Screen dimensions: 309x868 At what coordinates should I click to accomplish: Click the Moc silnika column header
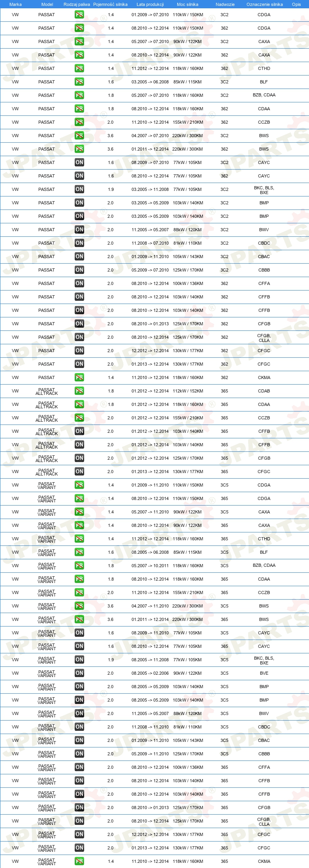188,4
